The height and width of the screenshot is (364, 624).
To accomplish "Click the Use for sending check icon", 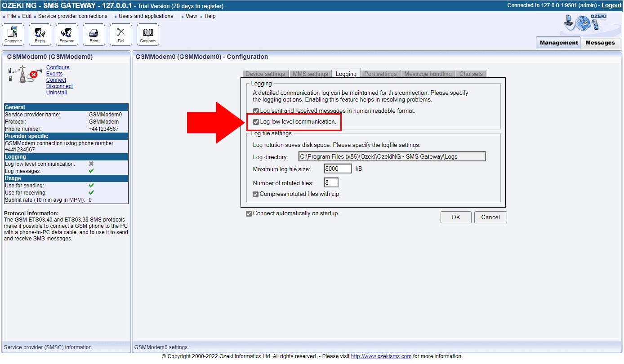I will (91, 186).
